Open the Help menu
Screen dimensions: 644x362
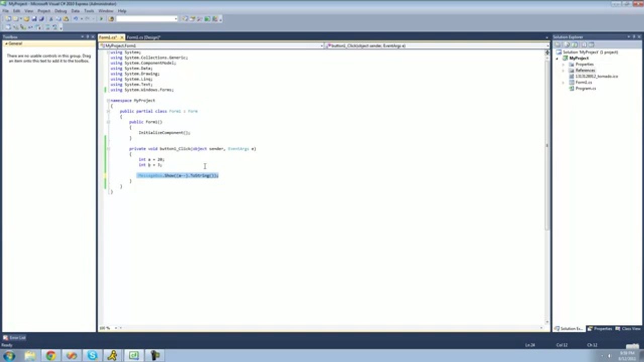pos(122,11)
